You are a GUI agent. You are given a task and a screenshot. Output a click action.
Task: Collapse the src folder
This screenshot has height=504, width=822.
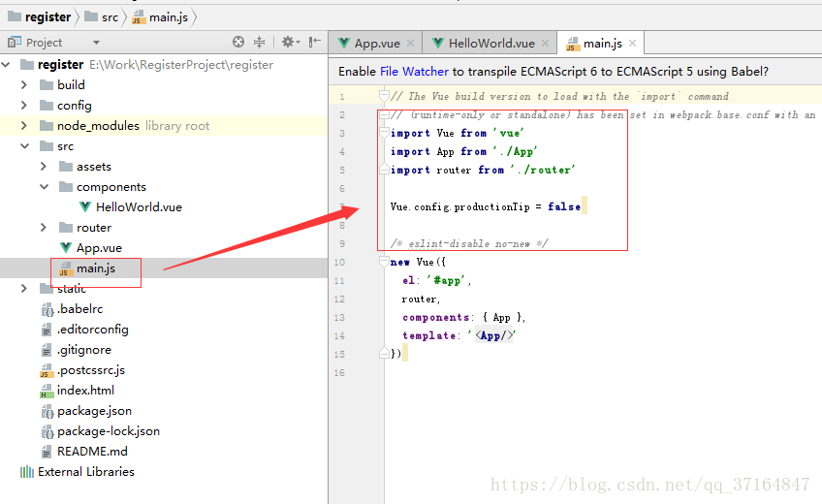tap(24, 146)
